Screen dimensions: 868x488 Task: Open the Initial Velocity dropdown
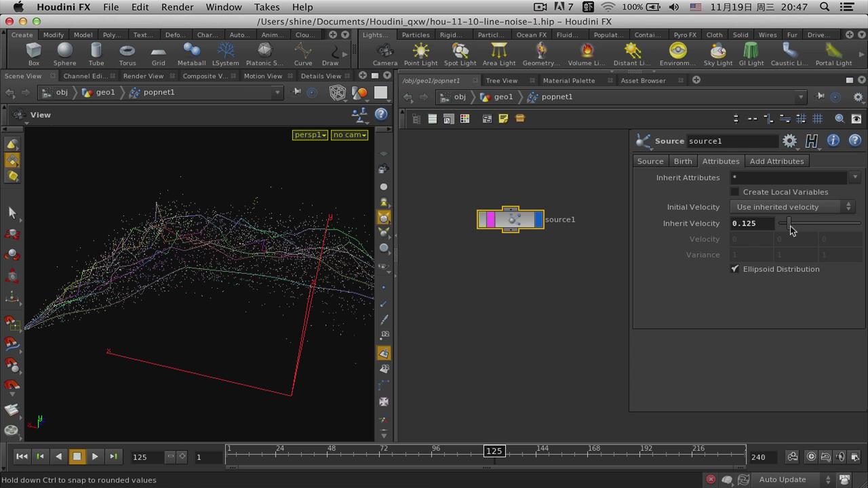[x=791, y=207]
